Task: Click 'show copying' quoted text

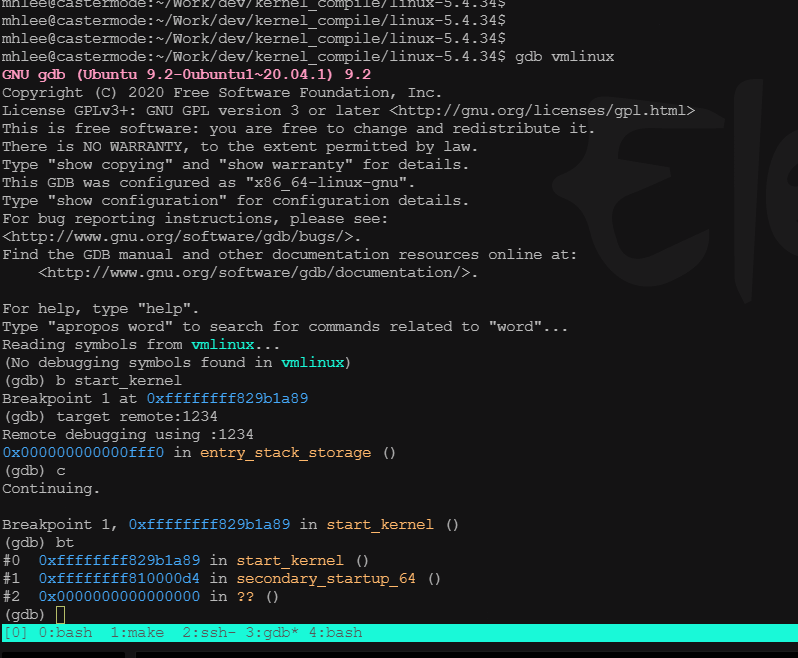Action: pos(110,165)
